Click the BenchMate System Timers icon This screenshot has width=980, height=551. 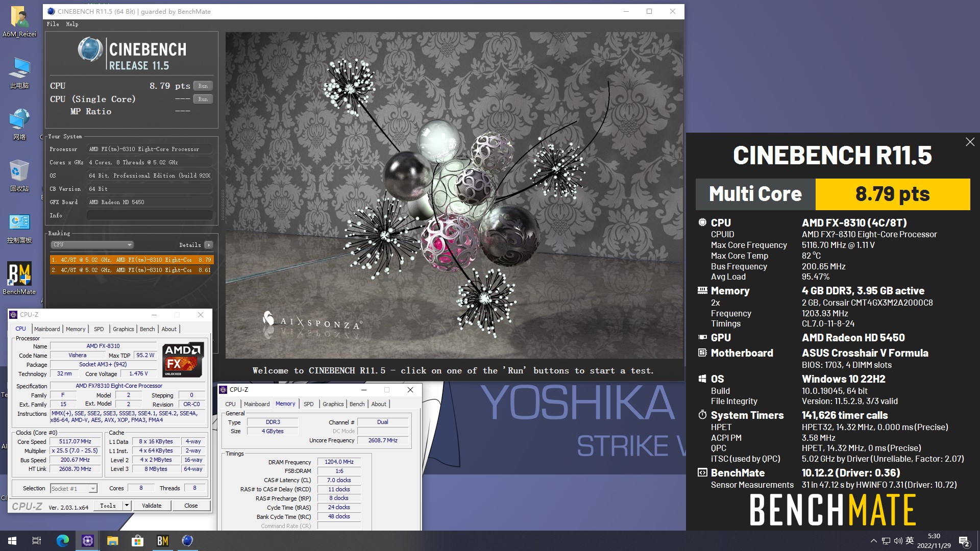tap(702, 415)
